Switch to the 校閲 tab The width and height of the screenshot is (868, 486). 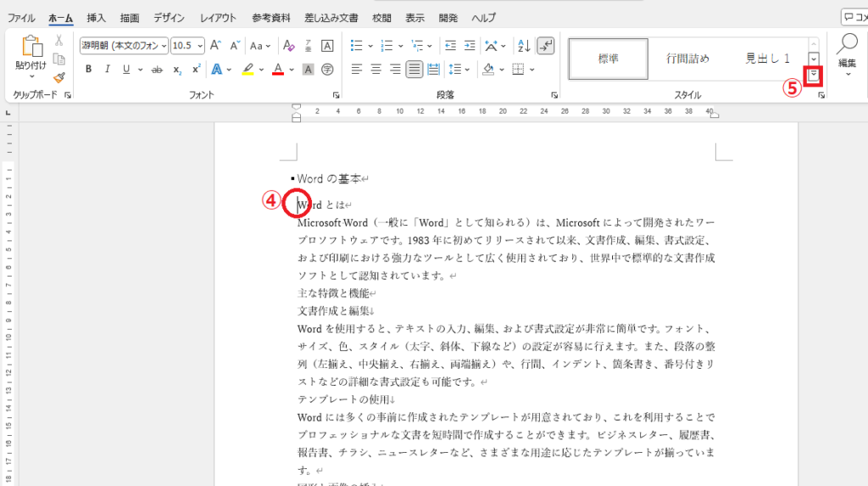tap(381, 18)
